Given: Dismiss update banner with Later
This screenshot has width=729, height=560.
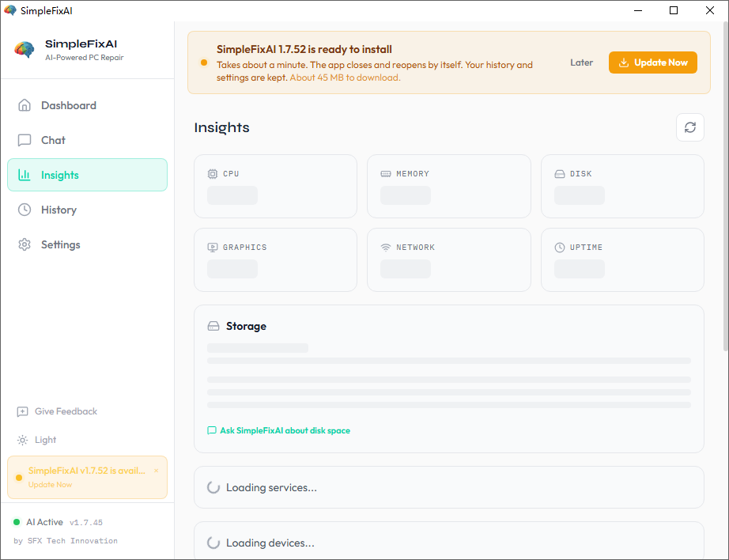Looking at the screenshot, I should [x=582, y=62].
